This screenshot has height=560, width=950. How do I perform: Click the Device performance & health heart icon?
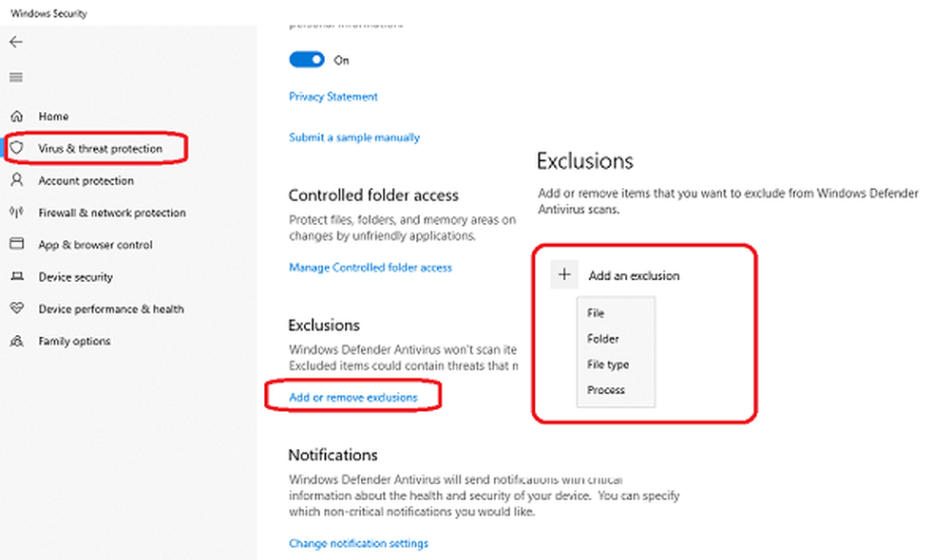(16, 309)
